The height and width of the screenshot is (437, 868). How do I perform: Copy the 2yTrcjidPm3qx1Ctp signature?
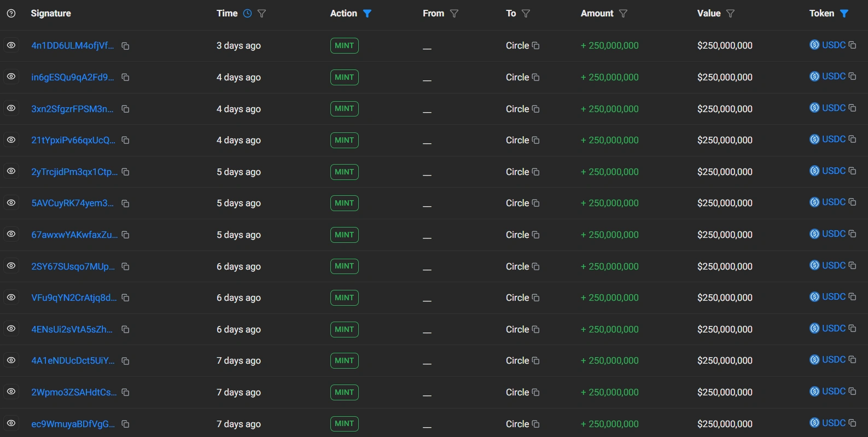[125, 172]
